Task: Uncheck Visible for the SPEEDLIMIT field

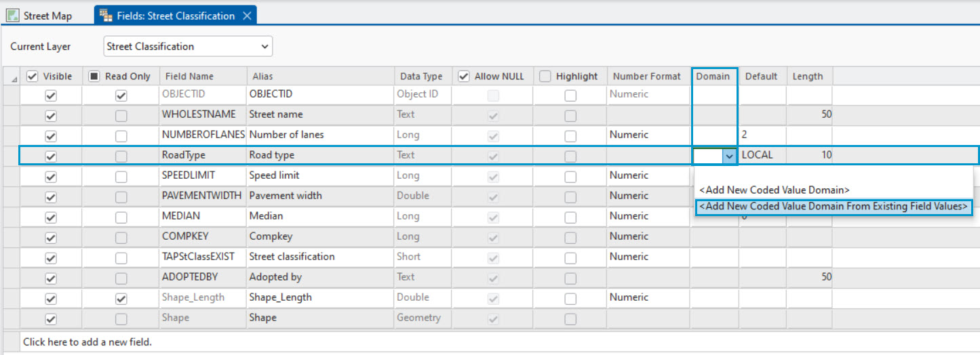Action: (x=51, y=176)
